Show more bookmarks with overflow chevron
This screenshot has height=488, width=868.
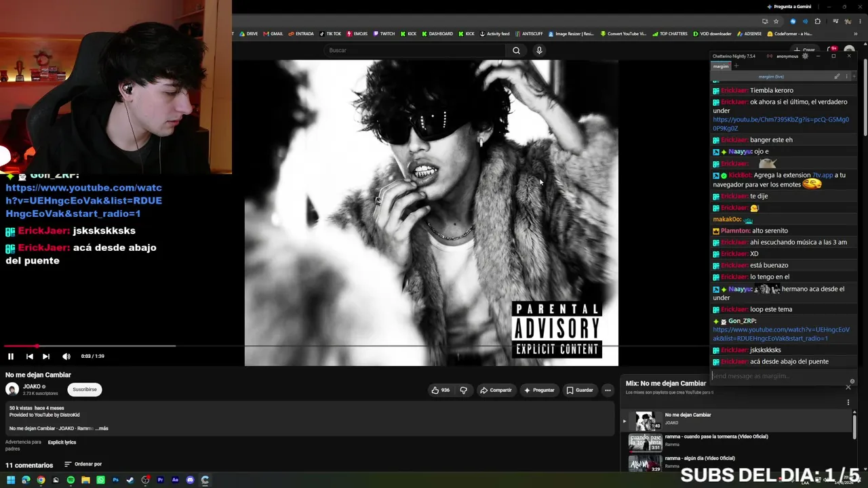[x=856, y=34]
